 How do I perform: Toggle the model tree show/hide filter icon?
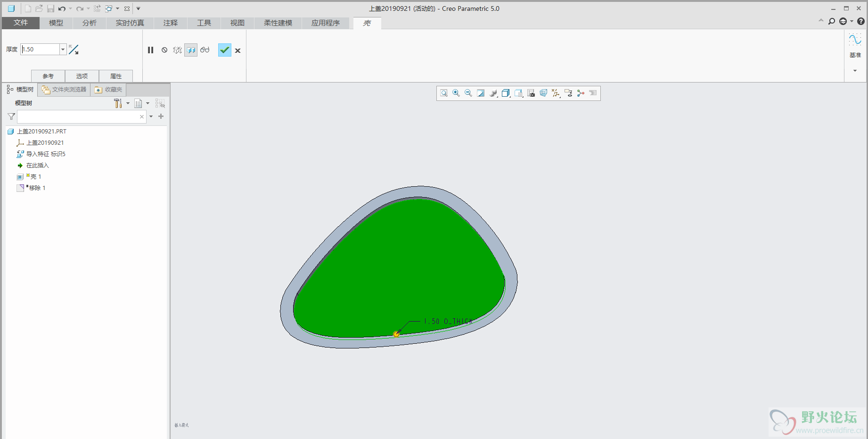pyautogui.click(x=160, y=103)
